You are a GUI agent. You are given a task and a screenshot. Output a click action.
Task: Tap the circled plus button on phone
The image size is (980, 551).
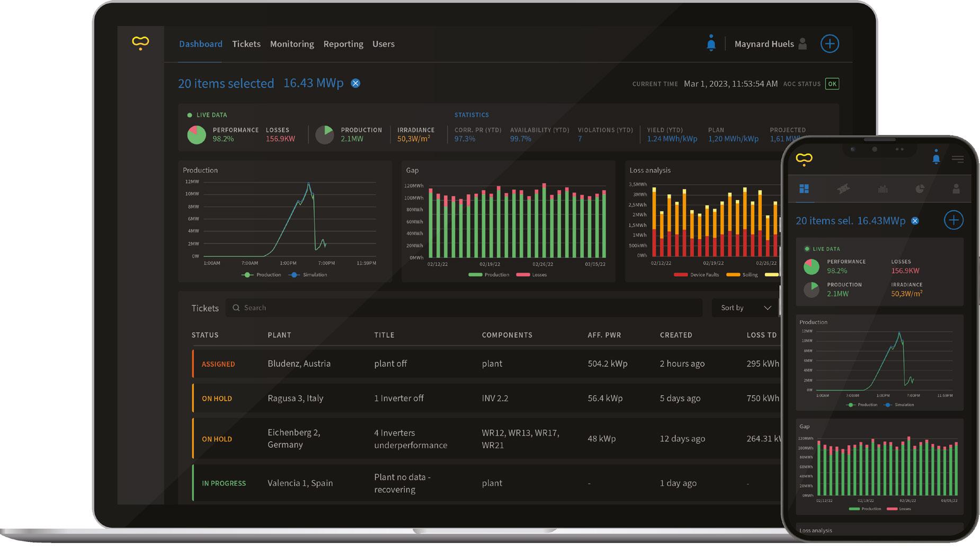tap(954, 220)
